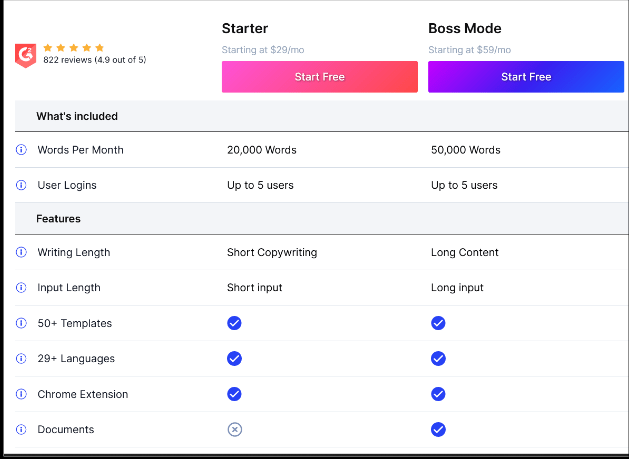Click the 'Writing Length' row label

tap(73, 252)
